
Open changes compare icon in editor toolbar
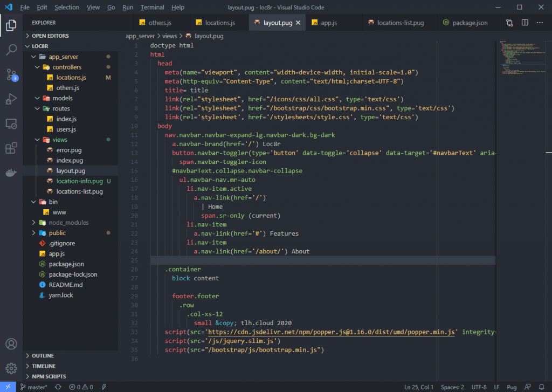pyautogui.click(x=509, y=23)
